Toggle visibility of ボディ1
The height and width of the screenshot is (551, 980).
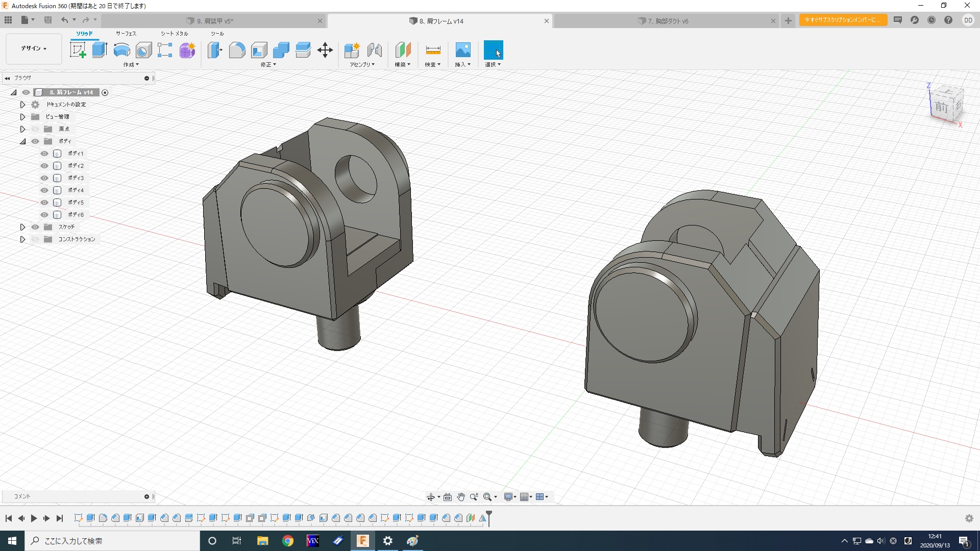point(44,154)
